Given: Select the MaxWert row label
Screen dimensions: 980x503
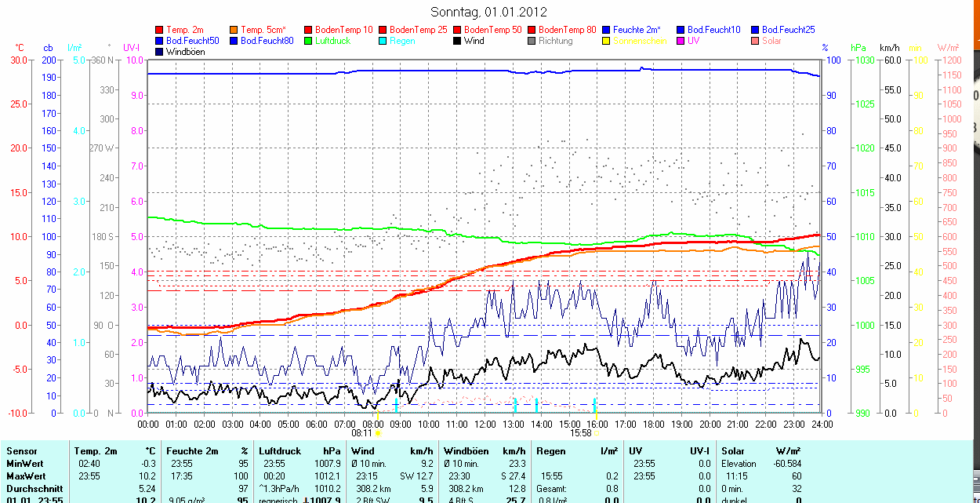Looking at the screenshot, I should click(x=27, y=476).
